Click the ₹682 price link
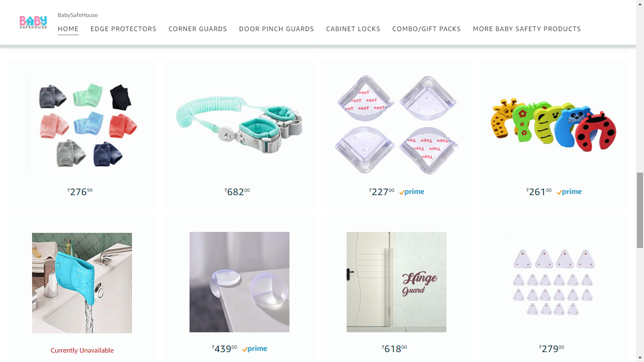This screenshot has height=362, width=644. pos(237,192)
